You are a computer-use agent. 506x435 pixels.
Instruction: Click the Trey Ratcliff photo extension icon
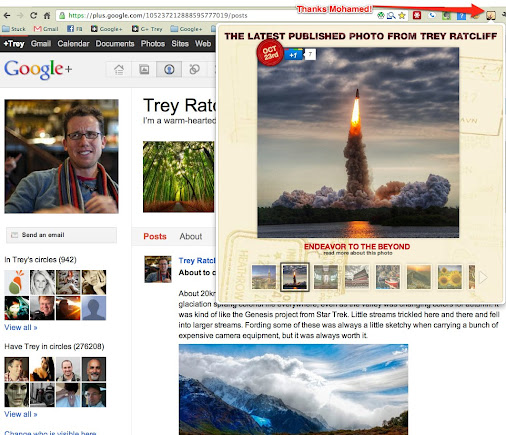[491, 15]
